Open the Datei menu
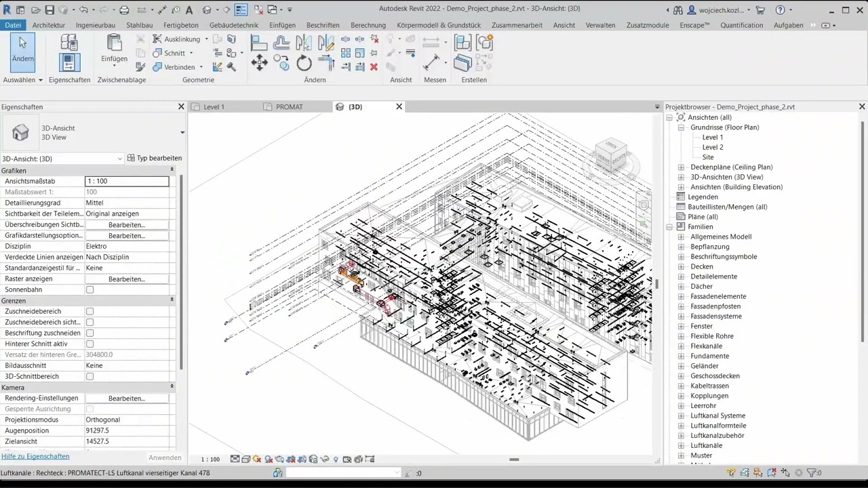 point(13,25)
